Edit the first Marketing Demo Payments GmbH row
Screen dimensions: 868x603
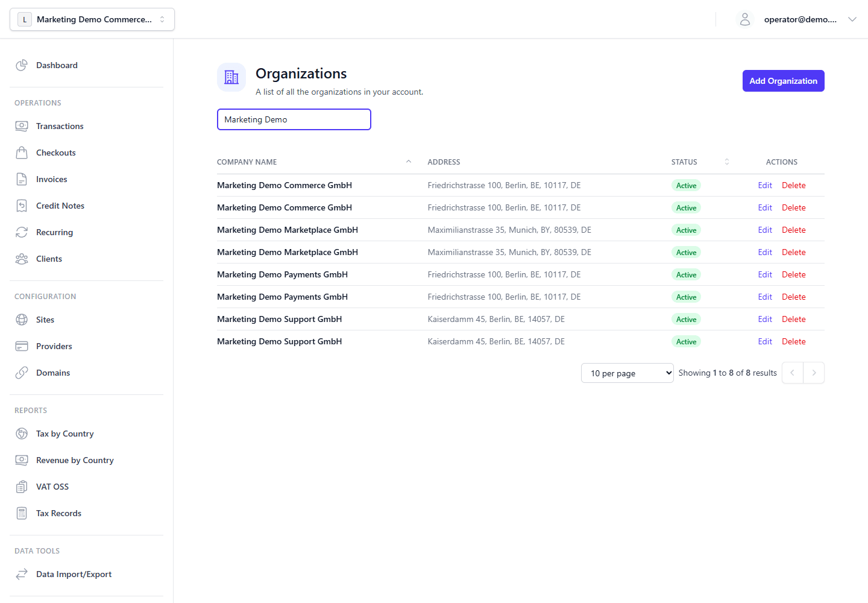click(x=765, y=274)
